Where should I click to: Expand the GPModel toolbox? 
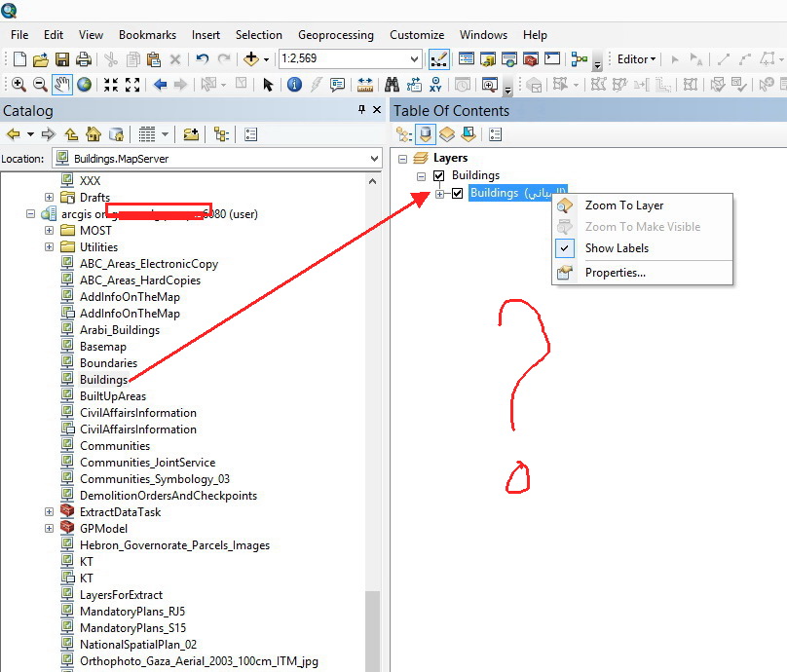49,529
